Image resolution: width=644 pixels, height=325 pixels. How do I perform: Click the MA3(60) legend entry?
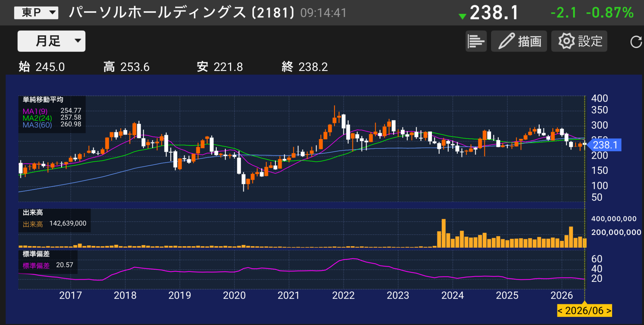(x=37, y=125)
